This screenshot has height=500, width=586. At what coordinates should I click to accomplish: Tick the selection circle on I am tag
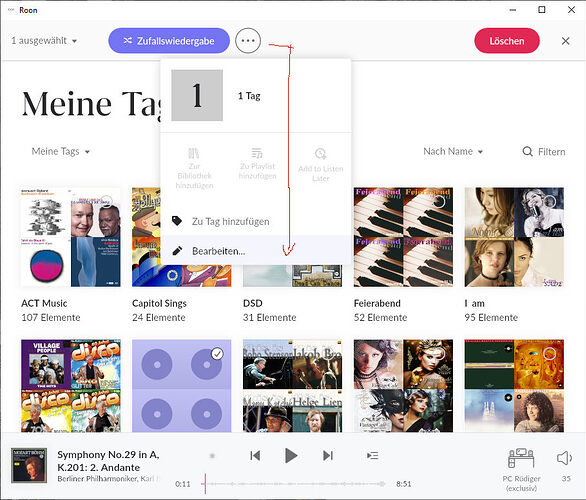(x=550, y=202)
